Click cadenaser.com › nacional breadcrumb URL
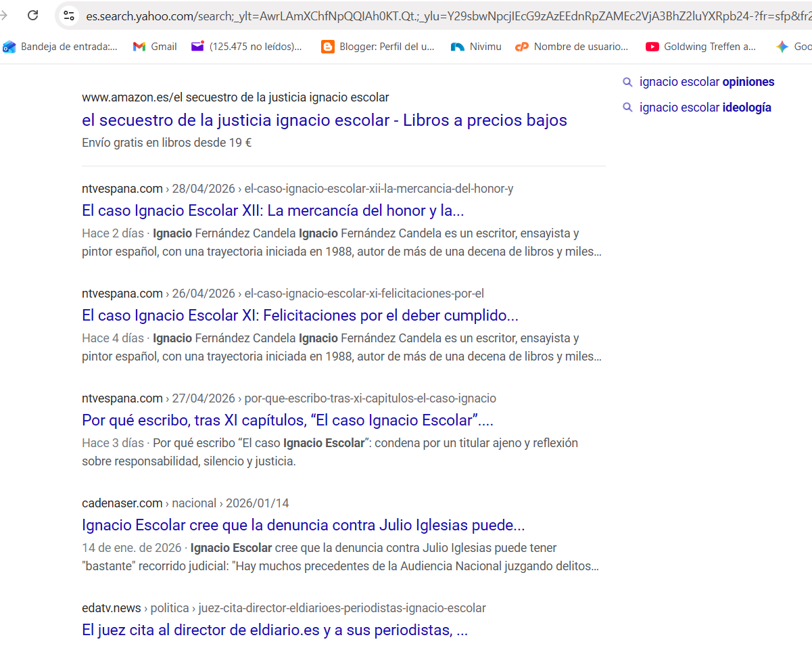Image resolution: width=812 pixels, height=646 pixels. coord(185,503)
